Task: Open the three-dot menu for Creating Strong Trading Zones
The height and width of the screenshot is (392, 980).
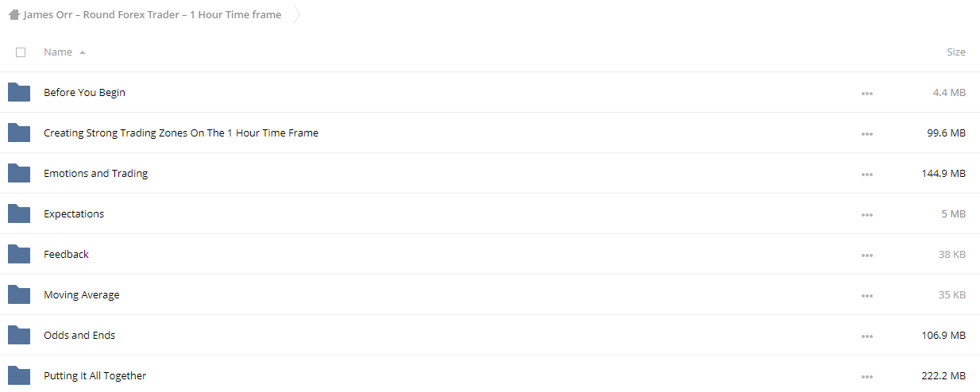Action: (x=866, y=134)
